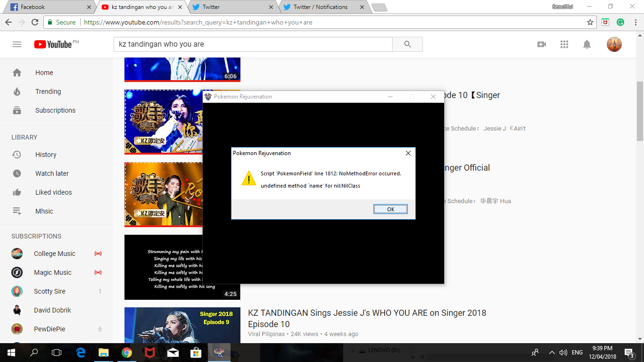This screenshot has width=644, height=362.
Task: Show notifications via the bell icon
Action: pyautogui.click(x=587, y=44)
